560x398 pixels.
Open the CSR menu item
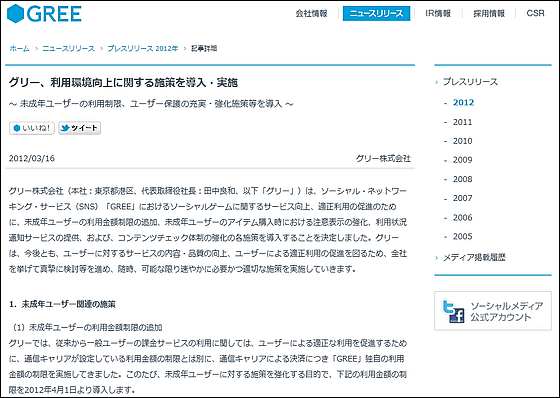[x=535, y=13]
